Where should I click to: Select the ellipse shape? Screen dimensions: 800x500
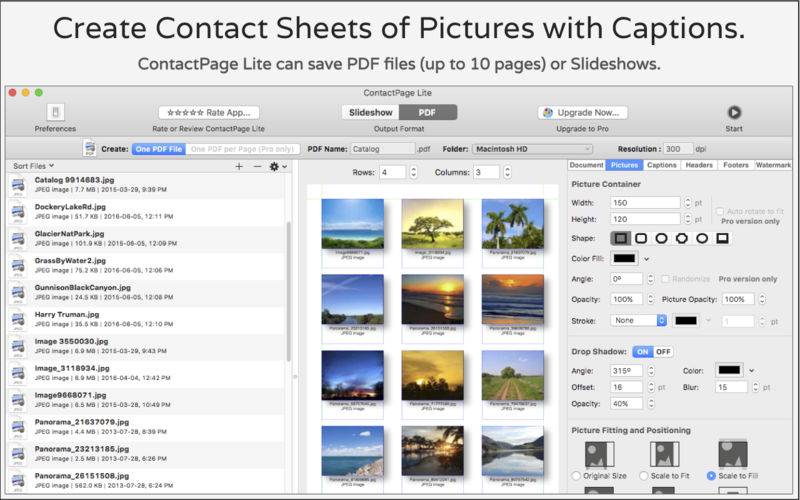click(x=661, y=238)
